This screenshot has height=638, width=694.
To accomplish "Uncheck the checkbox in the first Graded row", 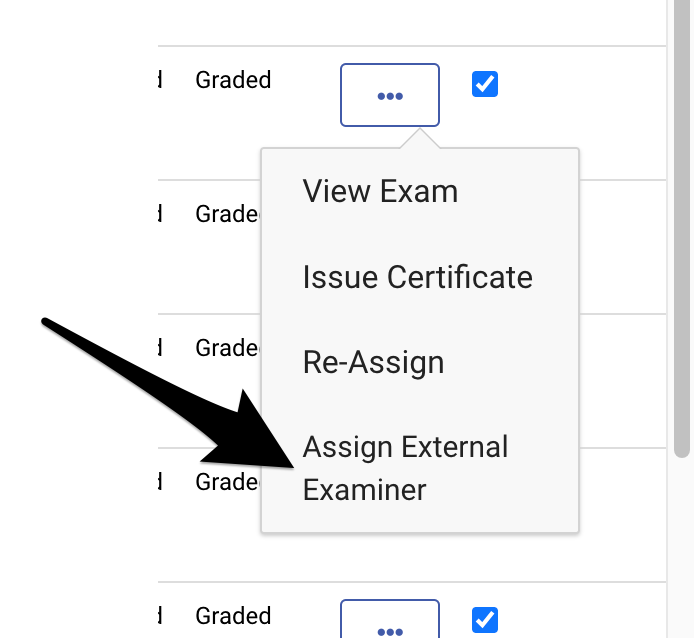I will tap(485, 84).
